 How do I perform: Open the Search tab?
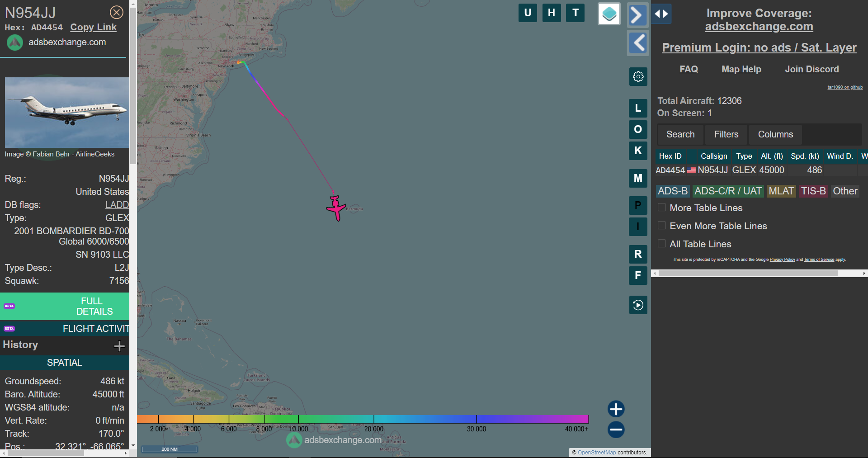680,134
